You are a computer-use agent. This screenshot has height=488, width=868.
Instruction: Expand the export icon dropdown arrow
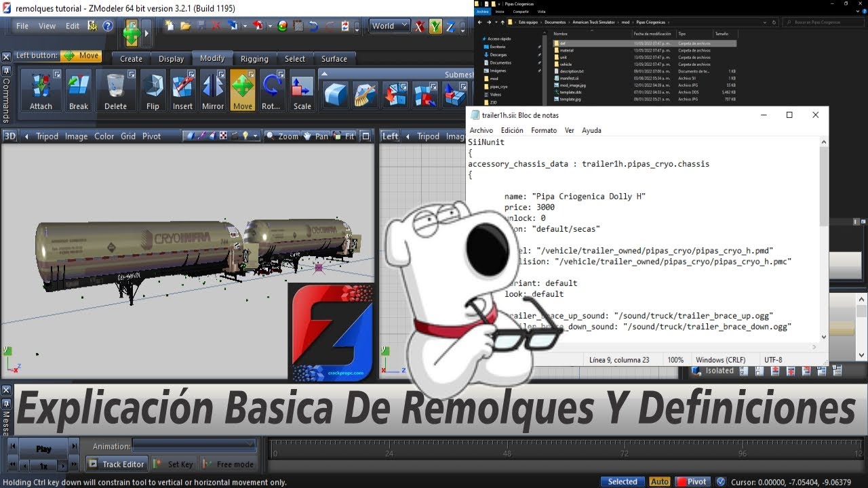270,27
